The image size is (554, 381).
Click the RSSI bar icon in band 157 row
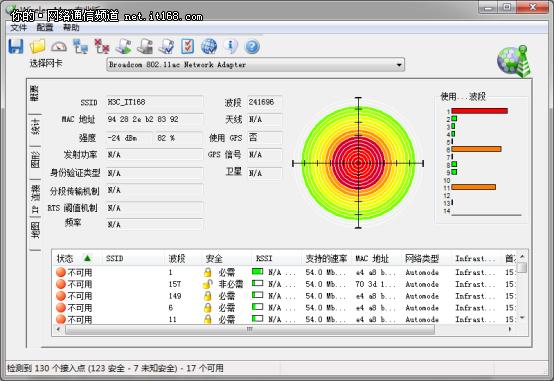[258, 283]
